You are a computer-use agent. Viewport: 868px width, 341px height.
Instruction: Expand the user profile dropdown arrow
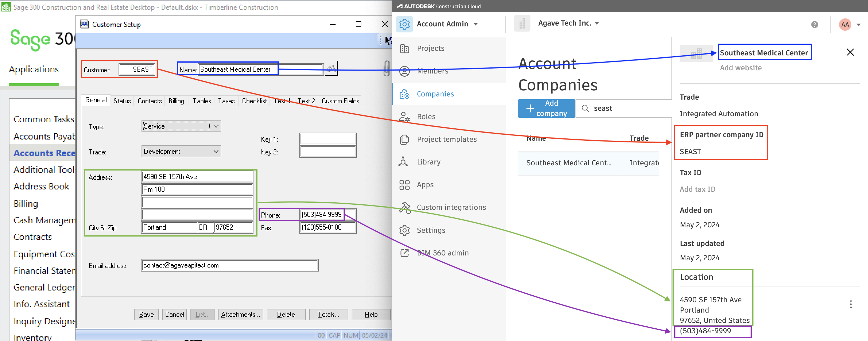859,25
